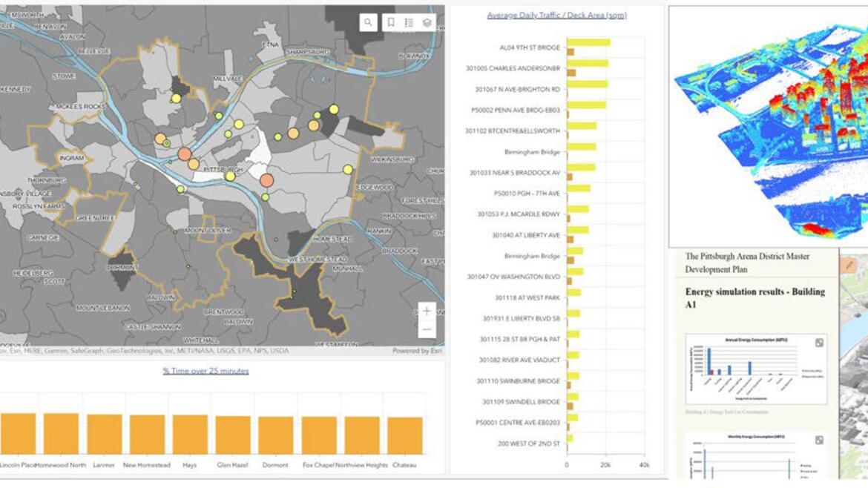Expand the % Time over 25 minutes chart

[x=206, y=372]
